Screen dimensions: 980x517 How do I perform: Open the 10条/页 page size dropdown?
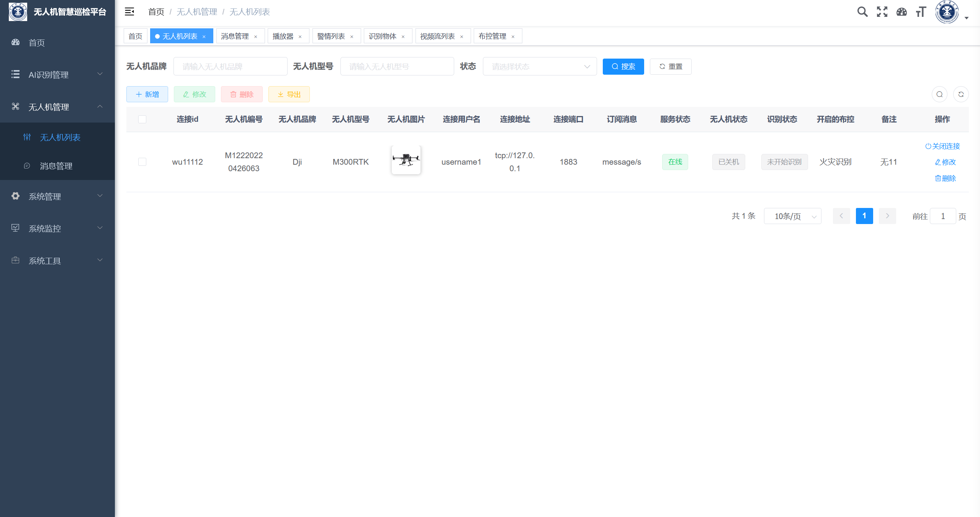point(792,216)
